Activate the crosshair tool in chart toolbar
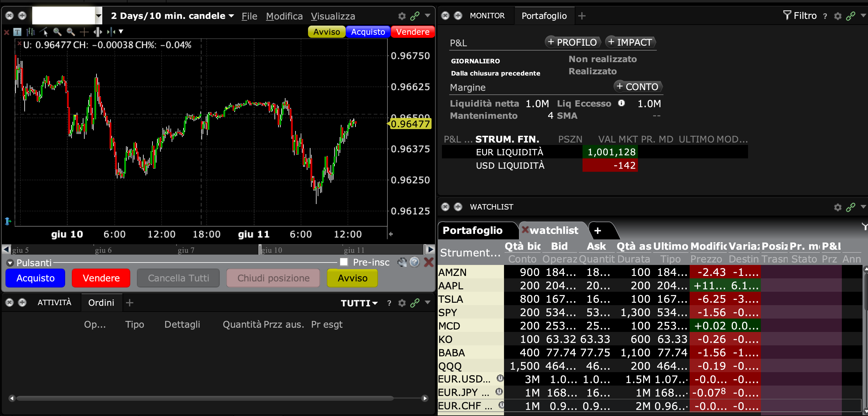Viewport: 868px width, 416px height. (84, 32)
